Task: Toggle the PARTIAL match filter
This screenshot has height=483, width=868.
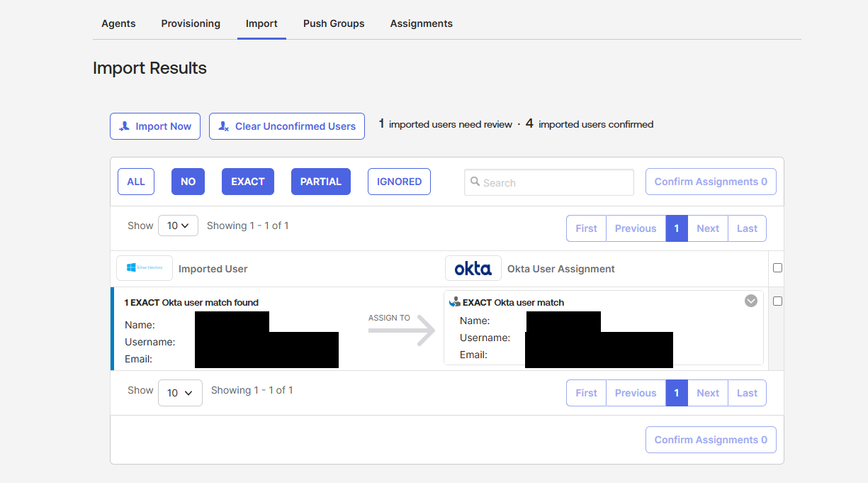Action: point(321,182)
